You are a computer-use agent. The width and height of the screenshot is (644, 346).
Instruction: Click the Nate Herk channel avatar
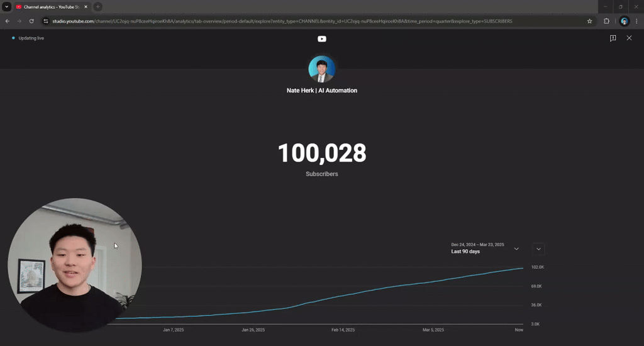321,69
